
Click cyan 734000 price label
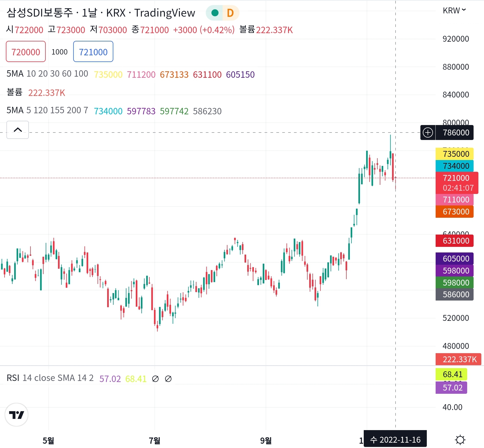(455, 166)
